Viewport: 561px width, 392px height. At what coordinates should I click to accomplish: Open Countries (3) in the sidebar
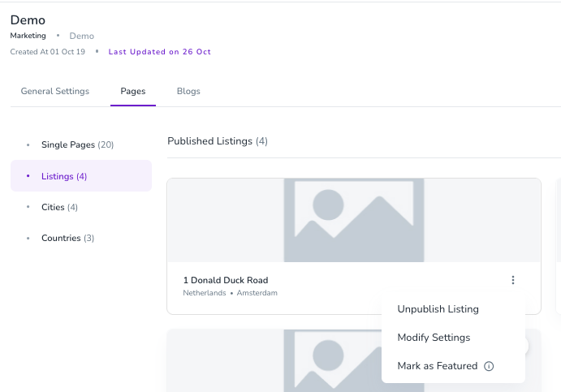67,238
